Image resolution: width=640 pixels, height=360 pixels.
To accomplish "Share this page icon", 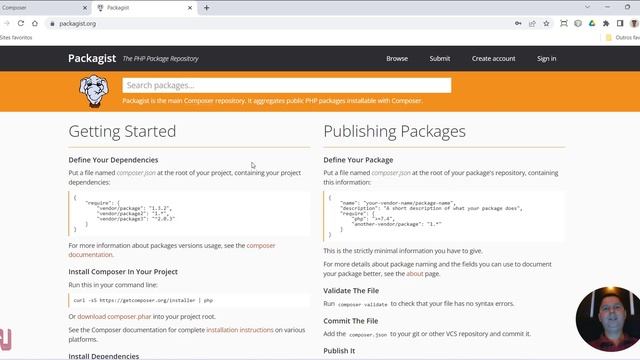I will [532, 24].
